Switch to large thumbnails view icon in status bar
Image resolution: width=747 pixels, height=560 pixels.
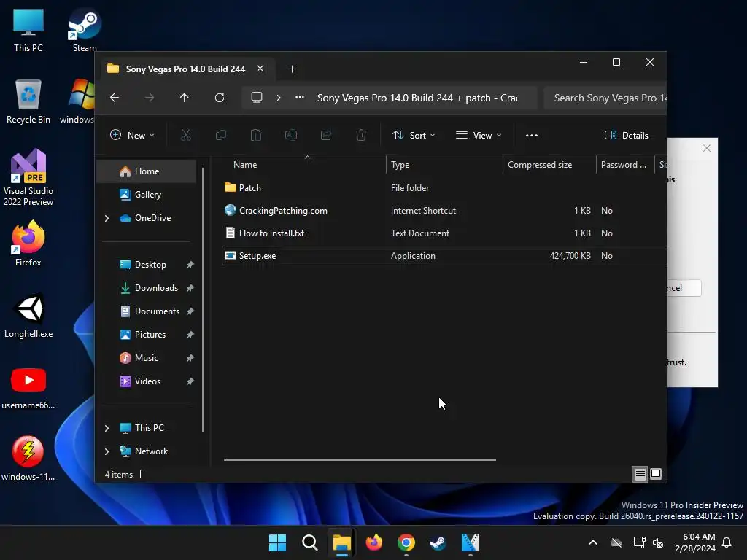pyautogui.click(x=656, y=474)
